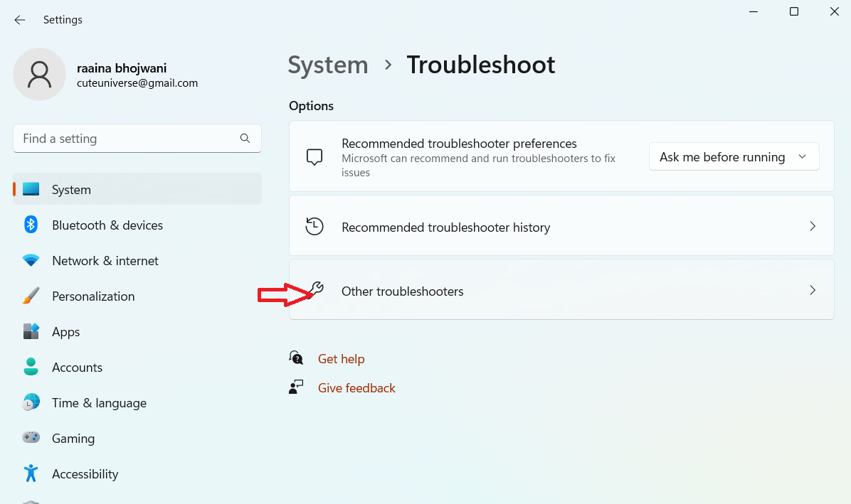Viewport: 851px width, 504px height.
Task: Click the back arrow in Settings header
Action: pyautogui.click(x=20, y=20)
